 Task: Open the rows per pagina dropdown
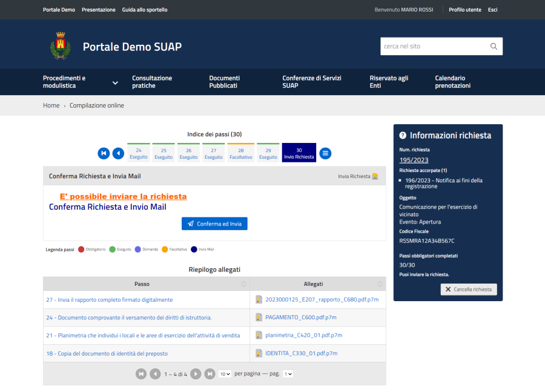point(225,374)
